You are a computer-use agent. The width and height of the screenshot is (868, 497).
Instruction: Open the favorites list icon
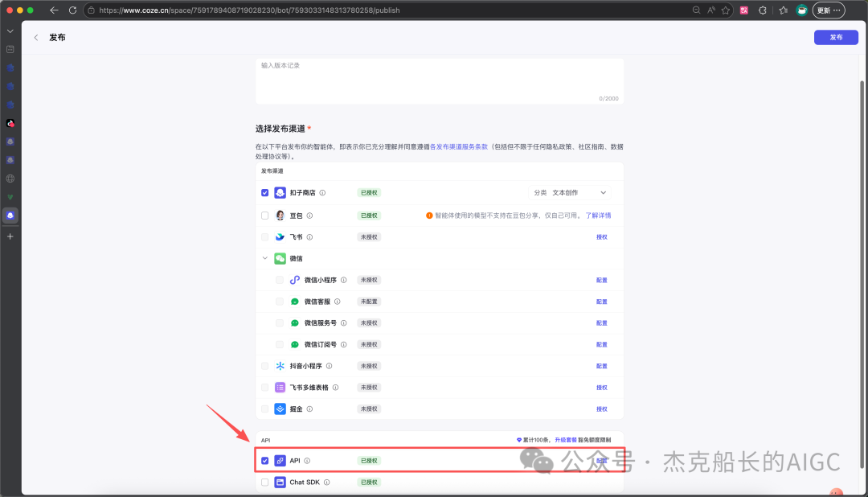pos(783,10)
